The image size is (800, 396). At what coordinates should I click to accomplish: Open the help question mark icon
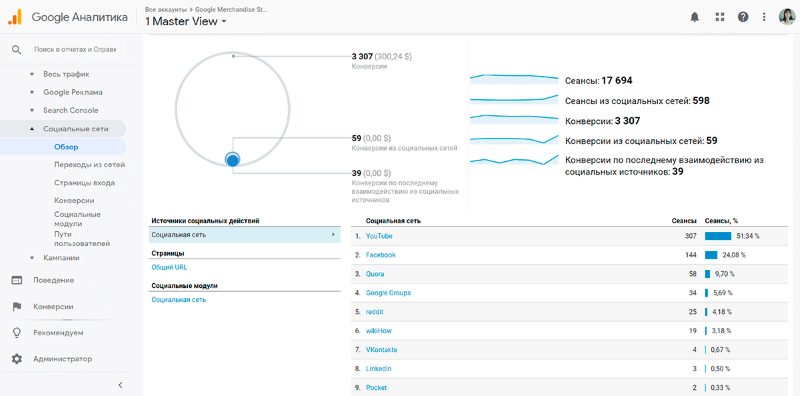pos(743,17)
